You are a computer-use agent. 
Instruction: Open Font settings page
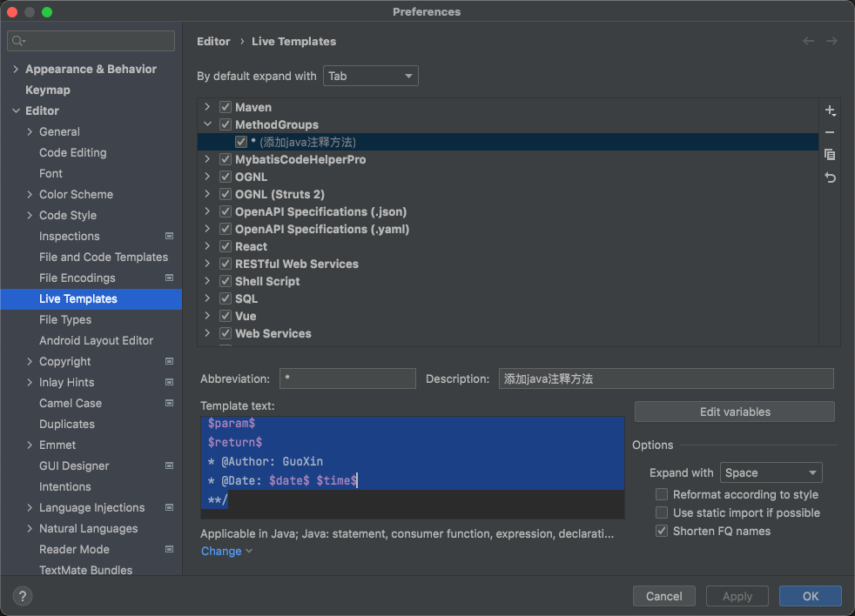tap(50, 173)
